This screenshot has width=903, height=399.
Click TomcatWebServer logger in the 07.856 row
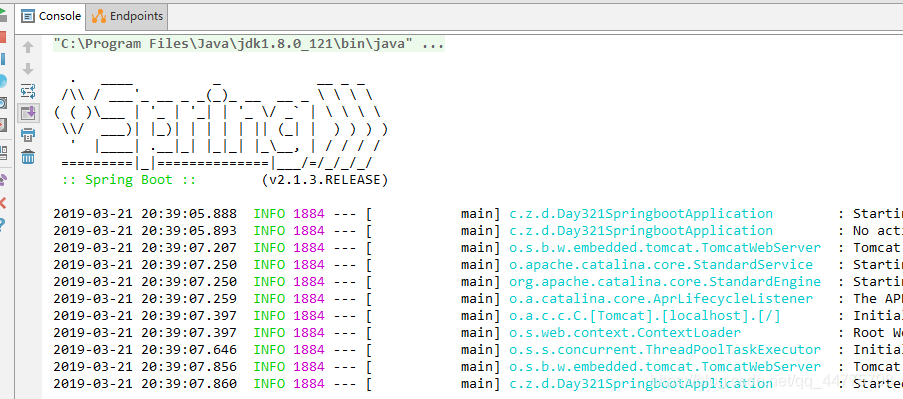coord(665,367)
